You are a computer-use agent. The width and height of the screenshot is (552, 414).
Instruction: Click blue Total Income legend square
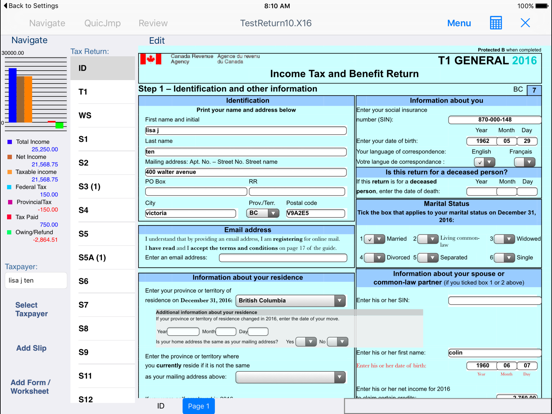click(x=10, y=142)
